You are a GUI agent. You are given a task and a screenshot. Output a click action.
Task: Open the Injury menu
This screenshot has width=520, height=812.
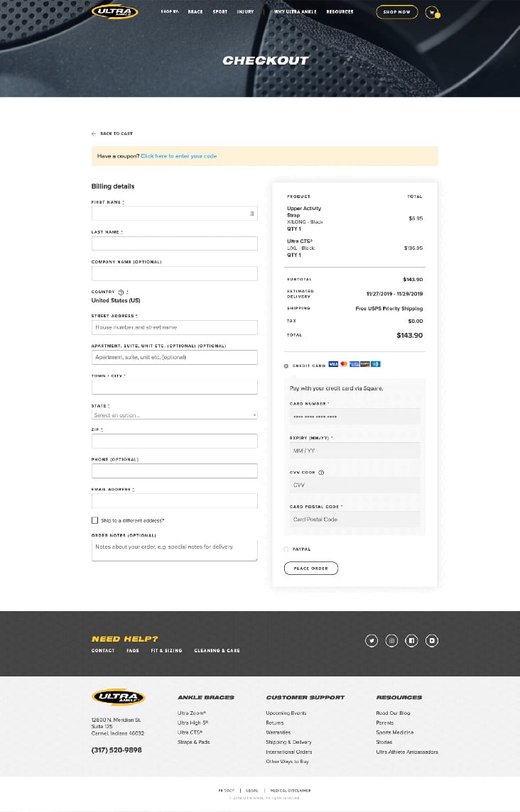pos(245,11)
